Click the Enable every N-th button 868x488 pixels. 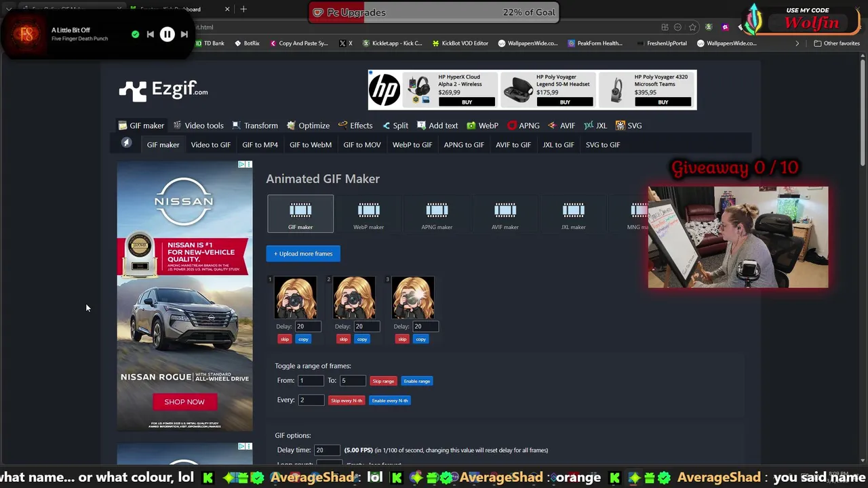(x=390, y=401)
